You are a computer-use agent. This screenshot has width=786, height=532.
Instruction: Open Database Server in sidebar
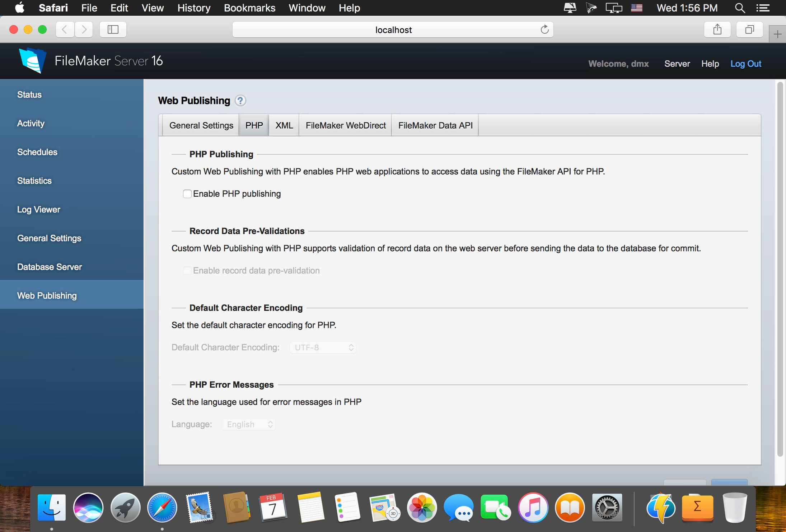72,267
